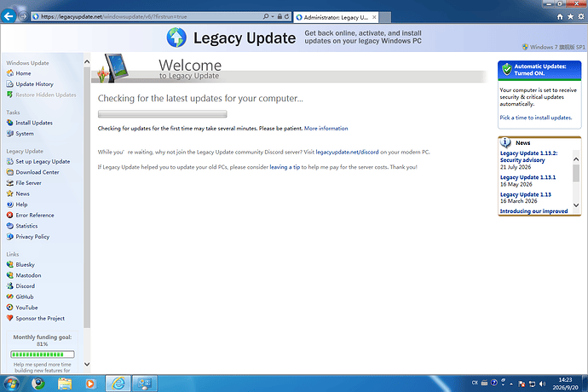The height and width of the screenshot is (392, 588).
Task: Expand the sidebar with its up arrow
Action: point(87,62)
